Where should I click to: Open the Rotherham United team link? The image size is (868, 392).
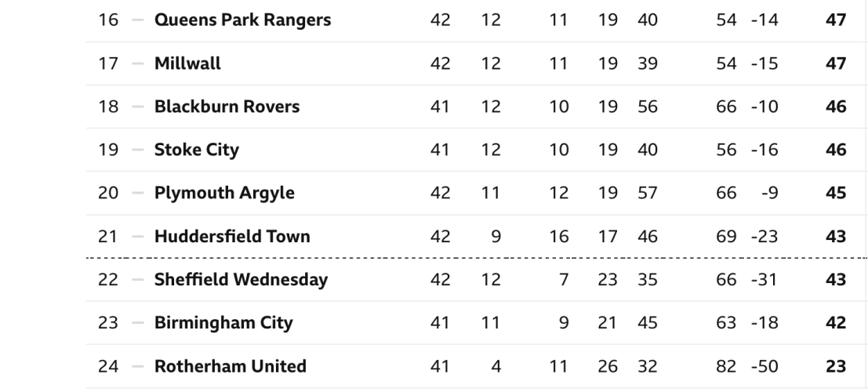231,365
